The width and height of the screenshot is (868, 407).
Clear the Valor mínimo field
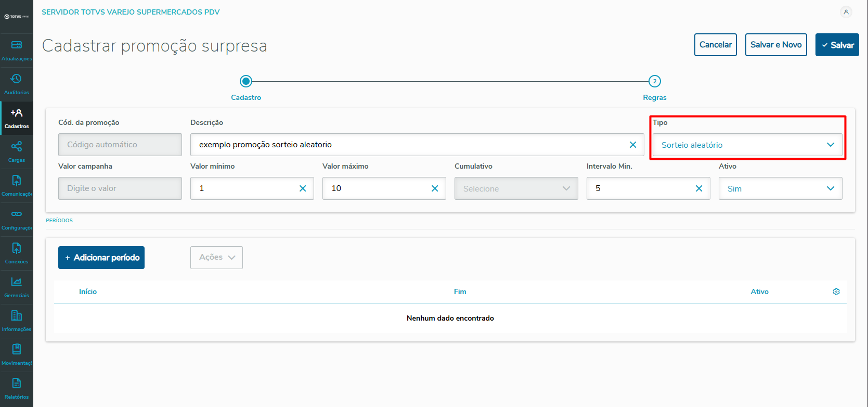tap(303, 188)
